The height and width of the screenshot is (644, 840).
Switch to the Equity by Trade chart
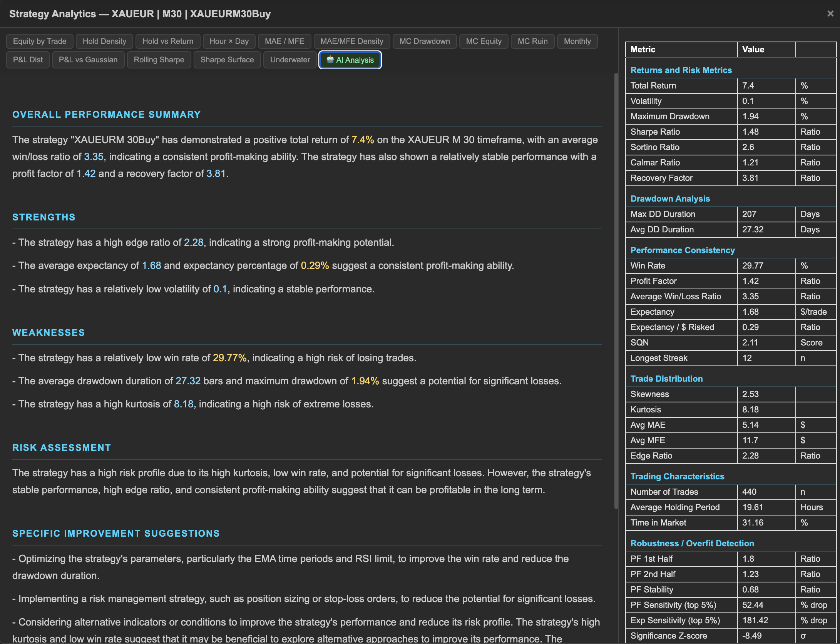pos(39,41)
